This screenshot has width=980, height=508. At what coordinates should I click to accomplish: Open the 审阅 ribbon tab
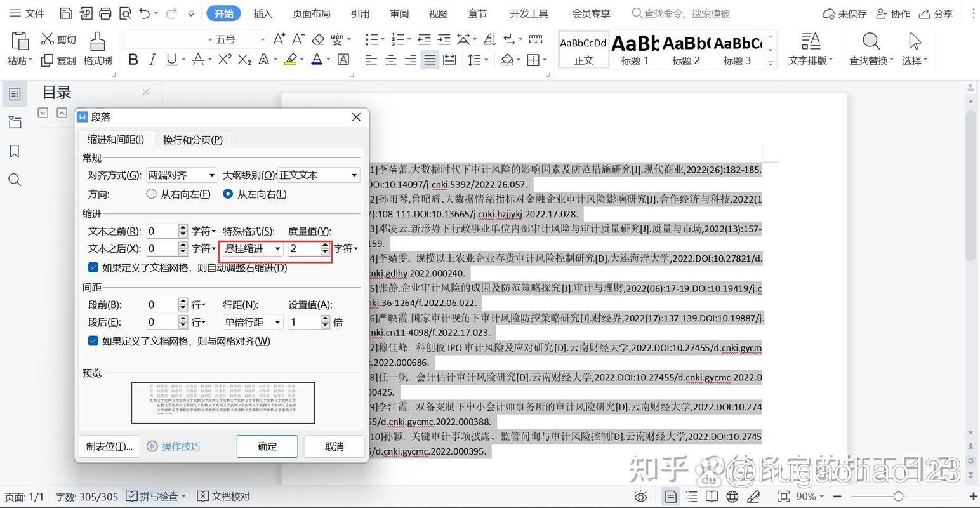coord(399,13)
